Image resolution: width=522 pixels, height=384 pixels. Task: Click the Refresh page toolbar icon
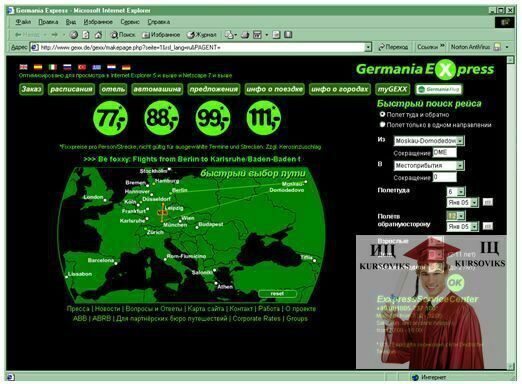(x=86, y=34)
